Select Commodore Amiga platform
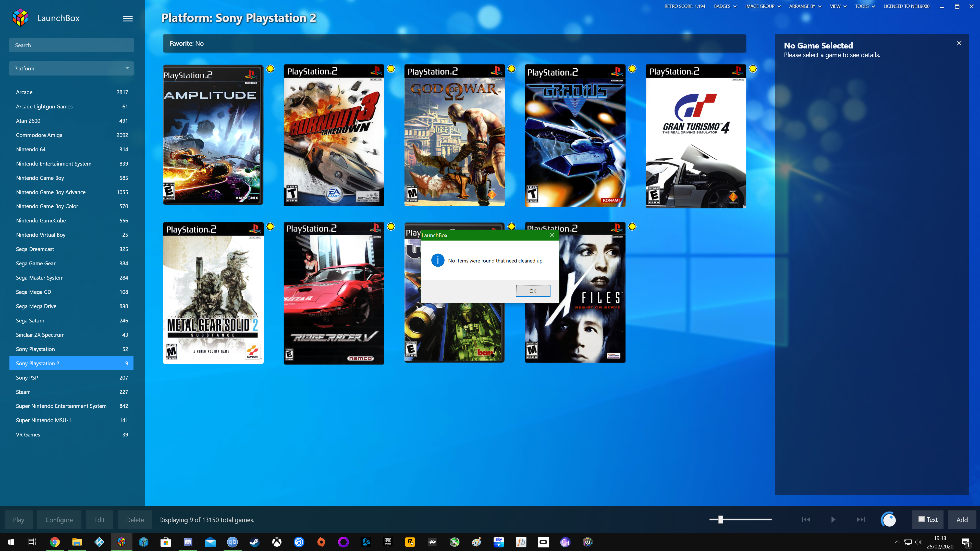The height and width of the screenshot is (551, 980). [71, 135]
